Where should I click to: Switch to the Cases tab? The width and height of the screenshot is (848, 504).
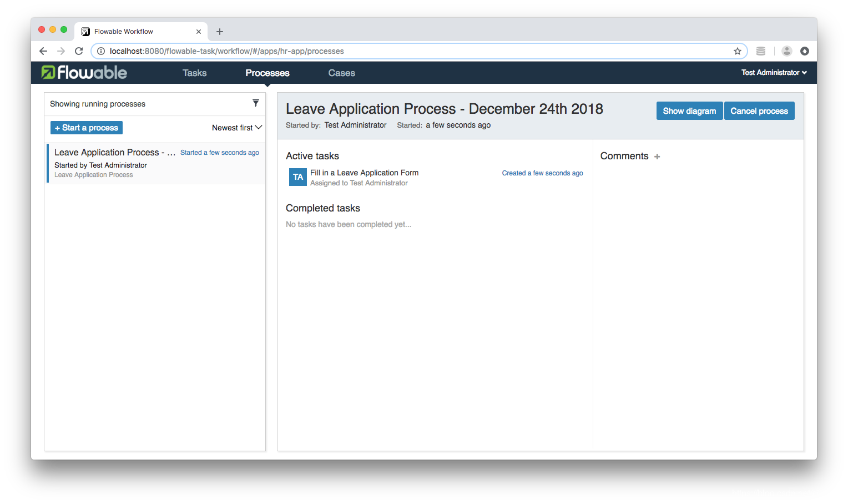pyautogui.click(x=341, y=73)
